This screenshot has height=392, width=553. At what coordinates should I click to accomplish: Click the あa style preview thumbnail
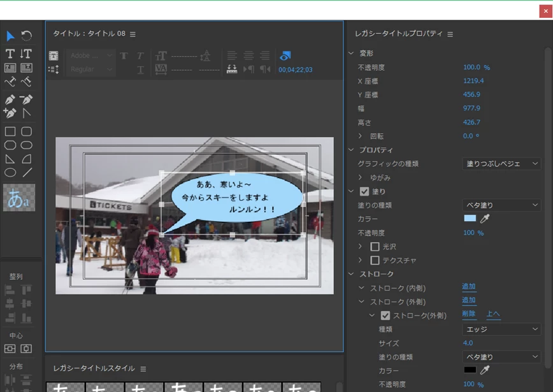[x=19, y=198]
